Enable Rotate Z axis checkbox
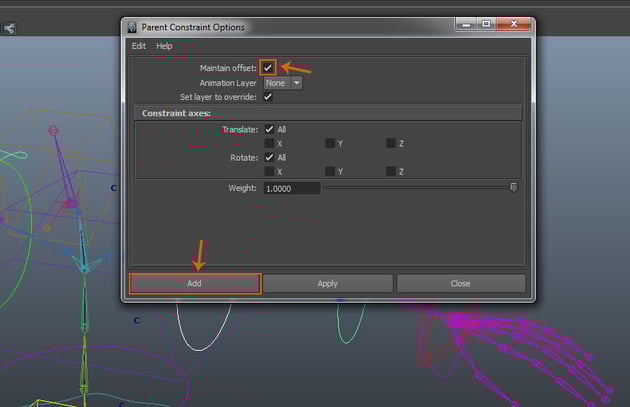This screenshot has height=407, width=630. pos(391,172)
